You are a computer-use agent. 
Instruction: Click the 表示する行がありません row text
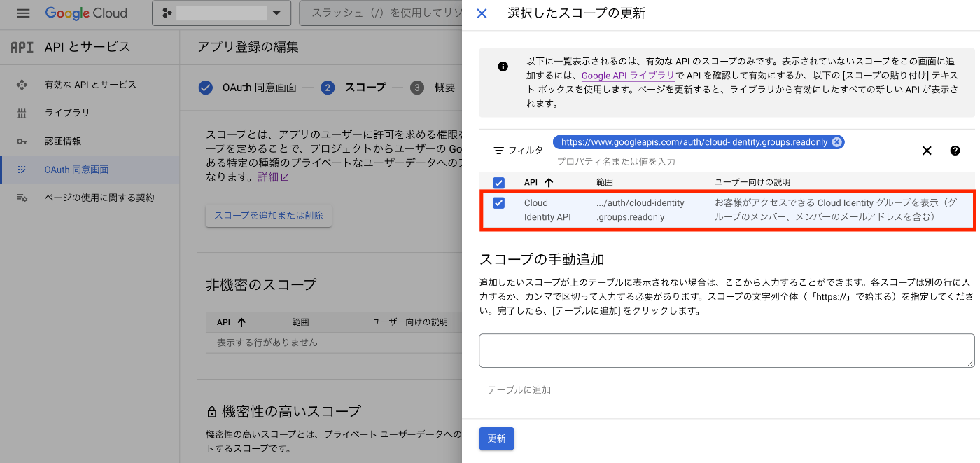tap(267, 343)
